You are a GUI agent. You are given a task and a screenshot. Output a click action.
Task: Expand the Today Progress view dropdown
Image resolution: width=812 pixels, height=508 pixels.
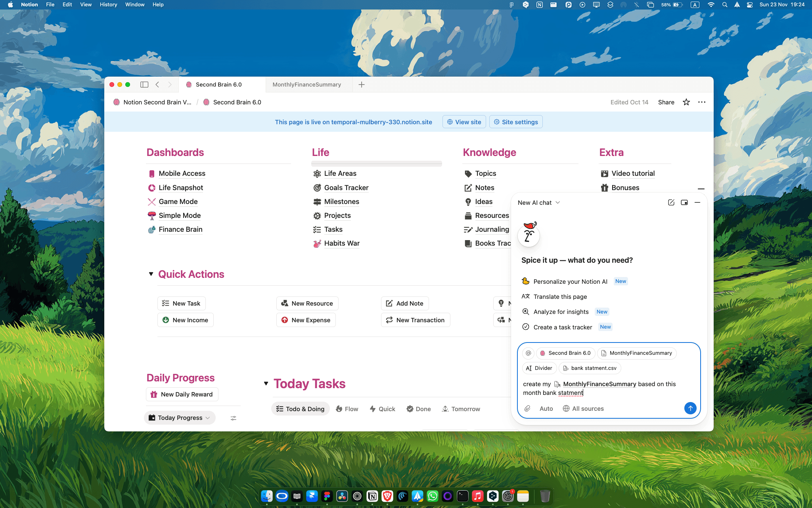pos(180,418)
